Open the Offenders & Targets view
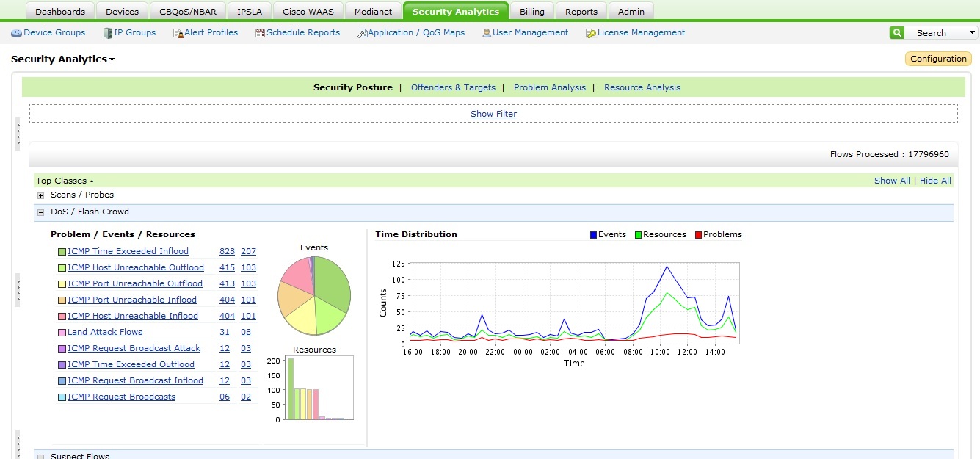 pyautogui.click(x=453, y=87)
